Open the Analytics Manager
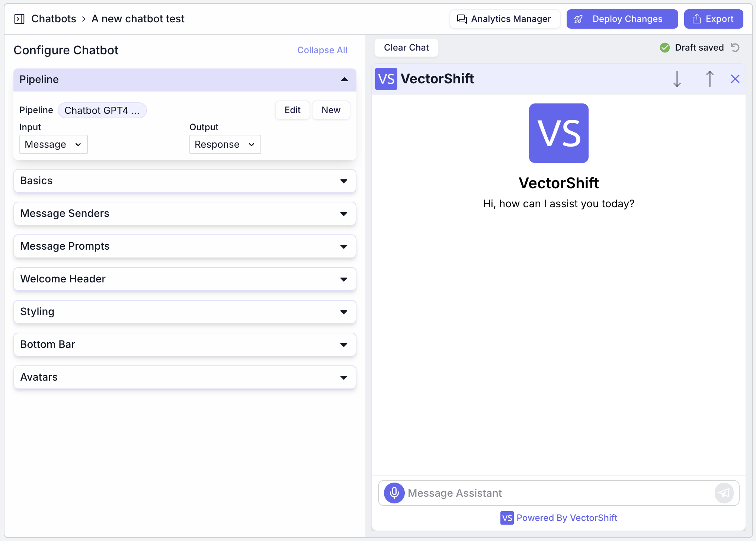 [x=504, y=19]
